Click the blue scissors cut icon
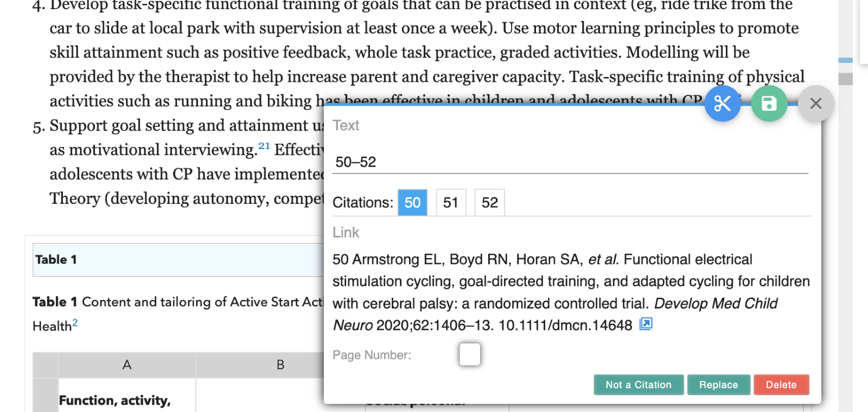The image size is (868, 412). 723,104
